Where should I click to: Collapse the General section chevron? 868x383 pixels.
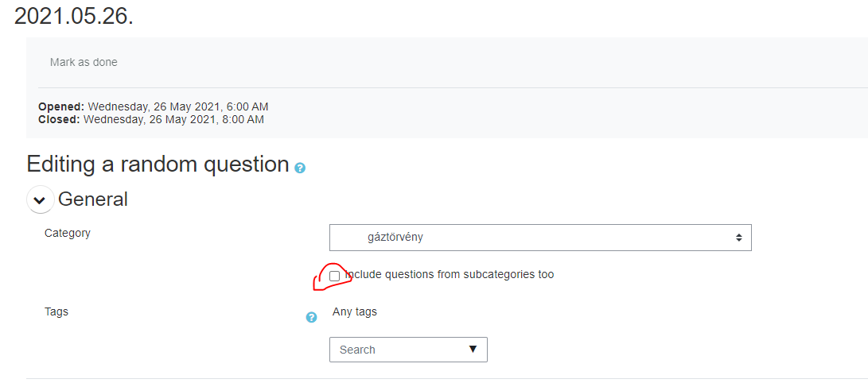[x=41, y=199]
